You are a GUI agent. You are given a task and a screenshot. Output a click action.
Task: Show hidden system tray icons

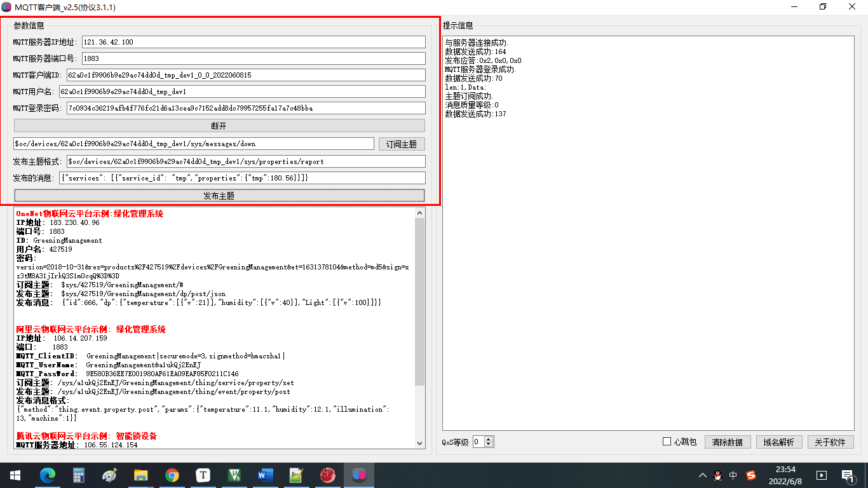point(702,475)
